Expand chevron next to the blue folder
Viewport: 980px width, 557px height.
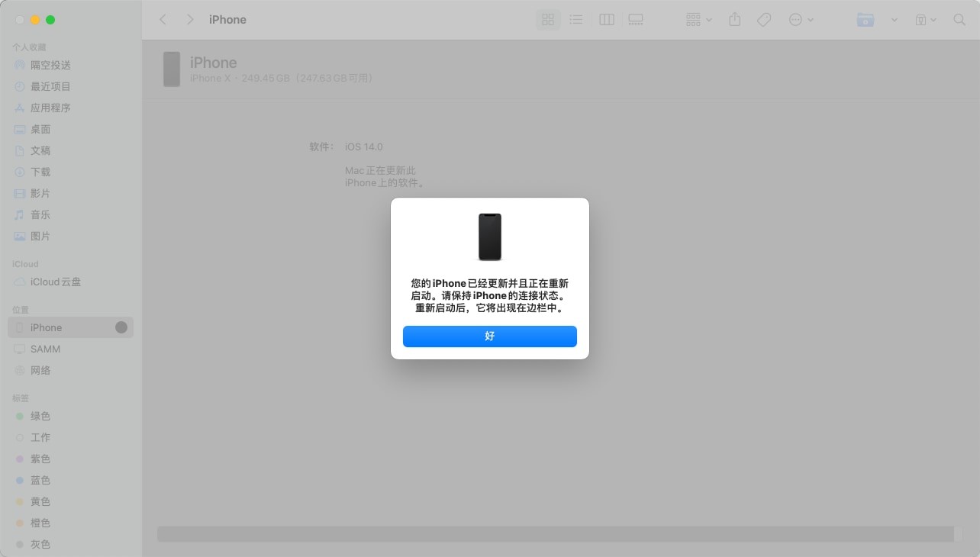click(895, 20)
